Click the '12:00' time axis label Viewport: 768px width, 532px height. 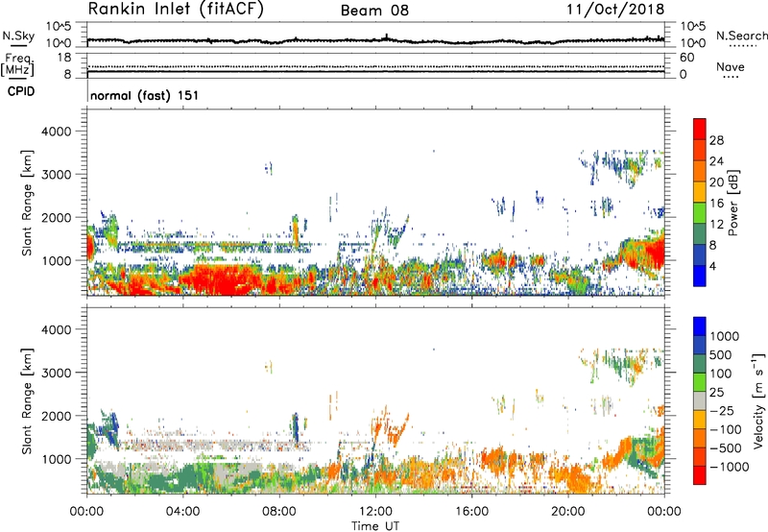click(x=375, y=512)
